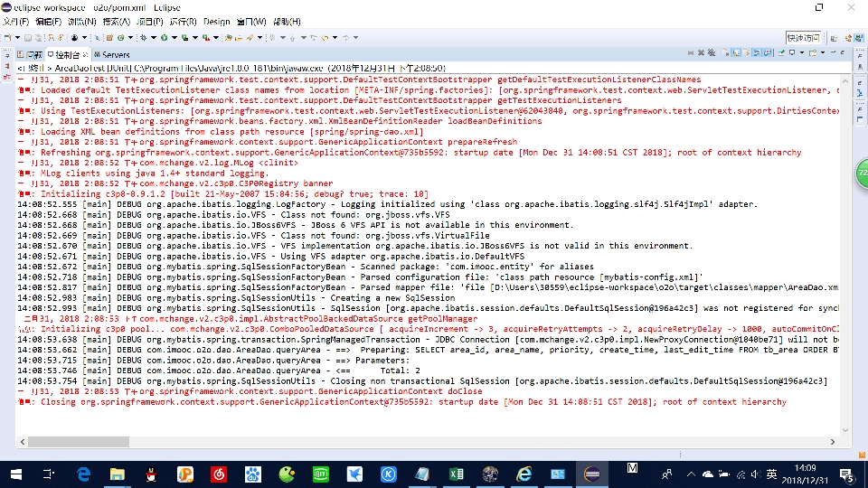Switch to the Servers tab
The image size is (868, 488).
[x=112, y=55]
